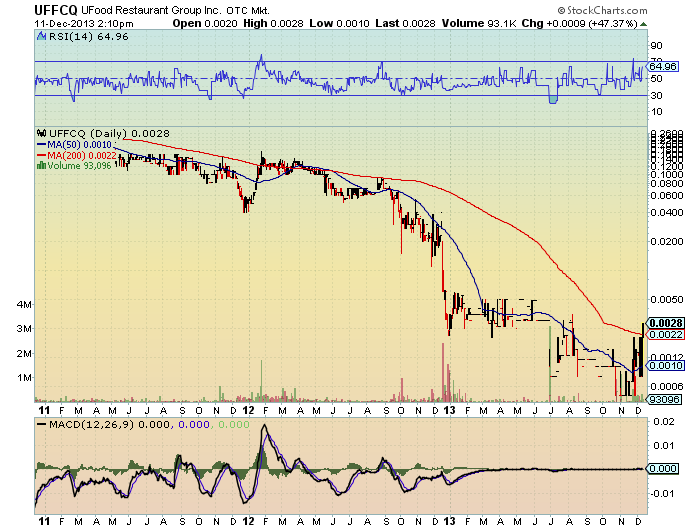The height and width of the screenshot is (530, 700).
Task: Click the 0.0200 price axis label
Action: (667, 242)
